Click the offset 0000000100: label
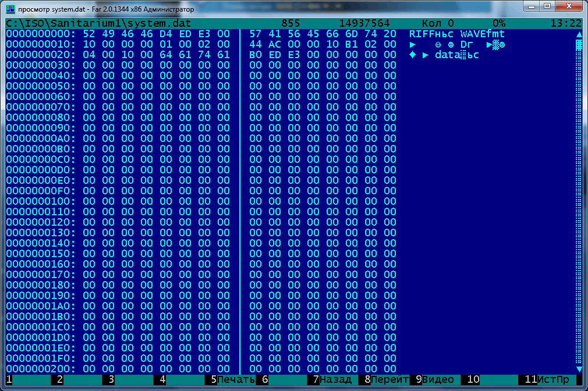Screen dimensions: 588x391 point(41,201)
